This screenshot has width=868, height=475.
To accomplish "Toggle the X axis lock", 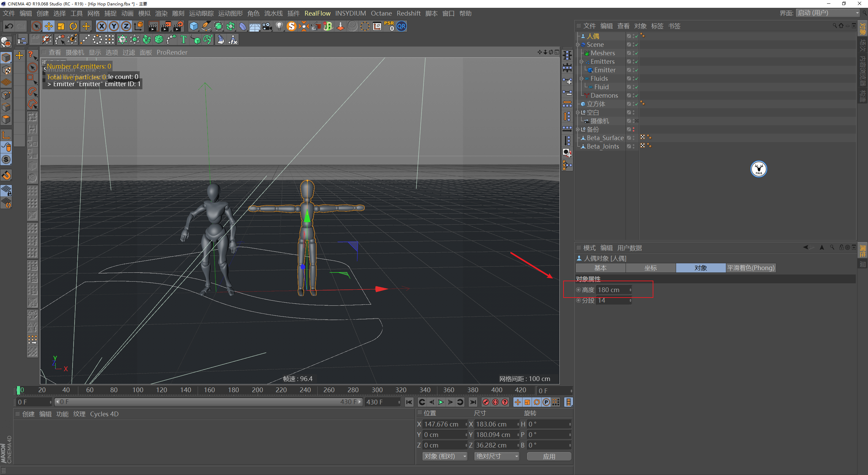I will 101,26.
